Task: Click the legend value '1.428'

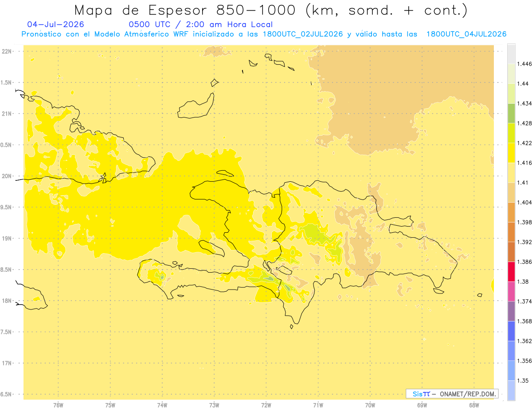Action: 524,123
